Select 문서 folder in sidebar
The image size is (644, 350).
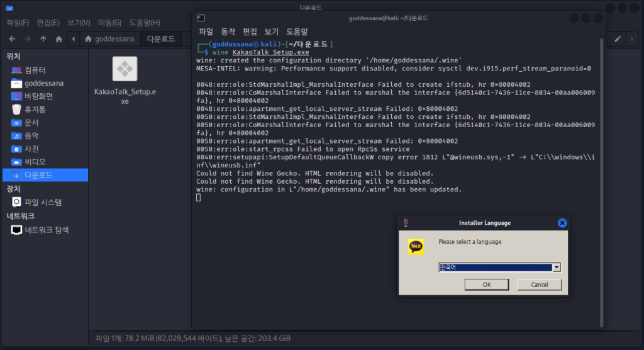[x=45, y=123]
